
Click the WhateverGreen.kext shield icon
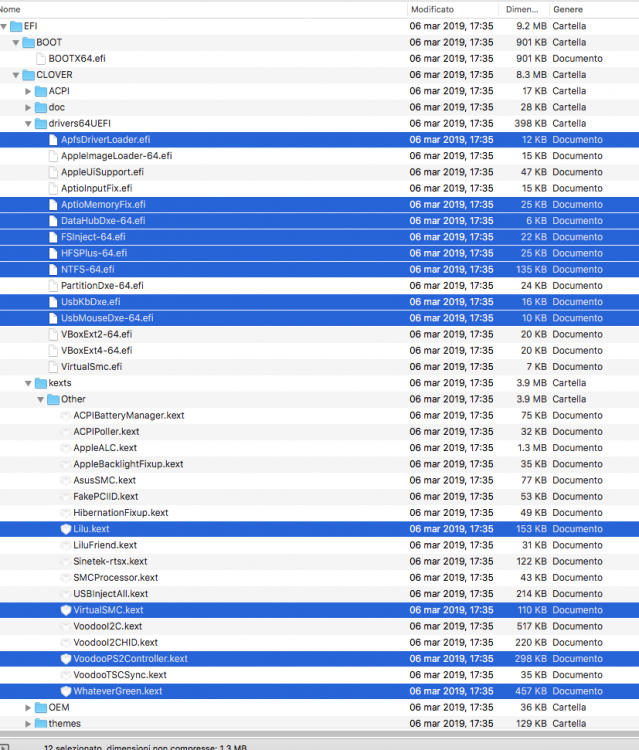(66, 691)
